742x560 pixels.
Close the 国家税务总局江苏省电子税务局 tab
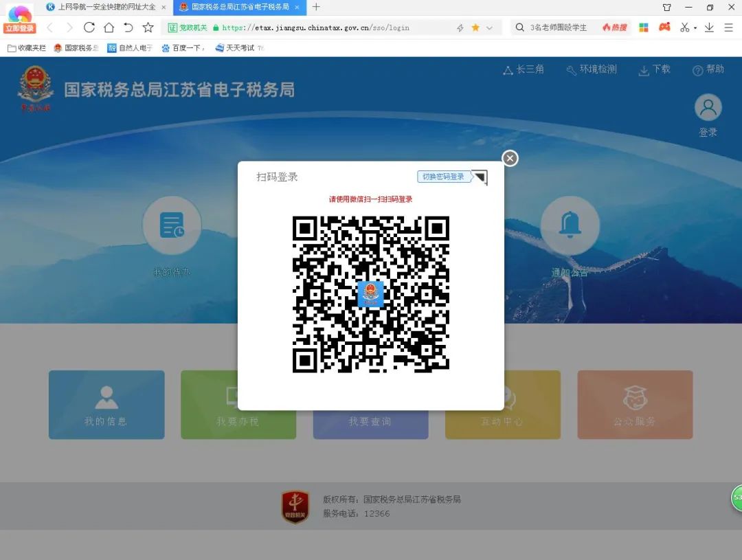coord(297,7)
